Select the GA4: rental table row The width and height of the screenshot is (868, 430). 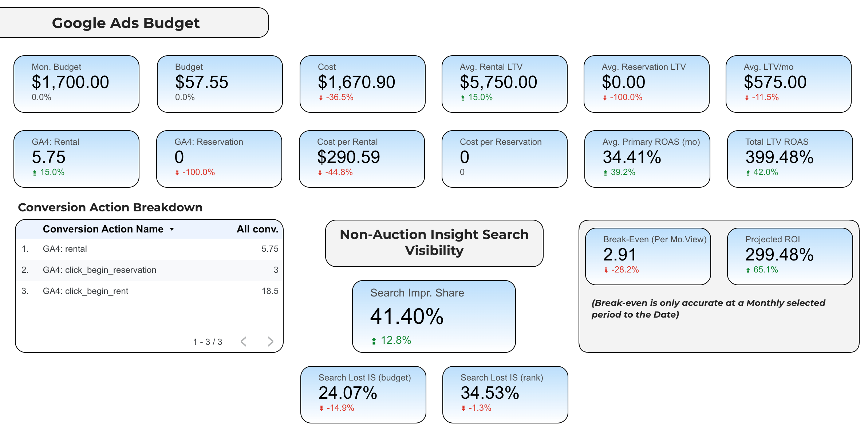pyautogui.click(x=149, y=249)
